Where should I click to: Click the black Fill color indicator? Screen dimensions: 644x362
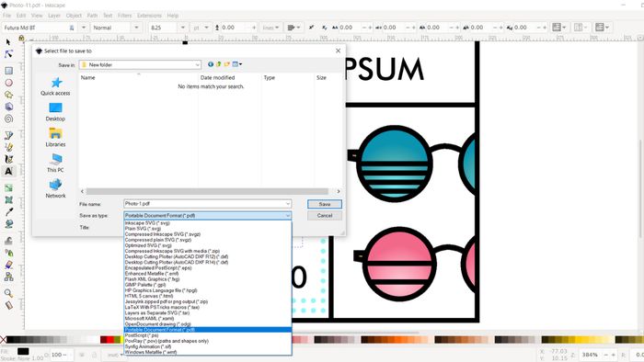pos(23,351)
